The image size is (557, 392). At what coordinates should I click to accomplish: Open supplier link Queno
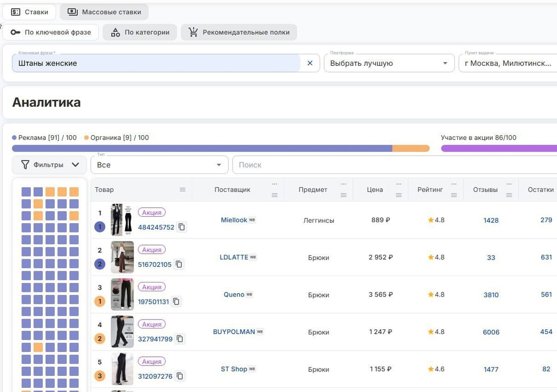(x=234, y=295)
